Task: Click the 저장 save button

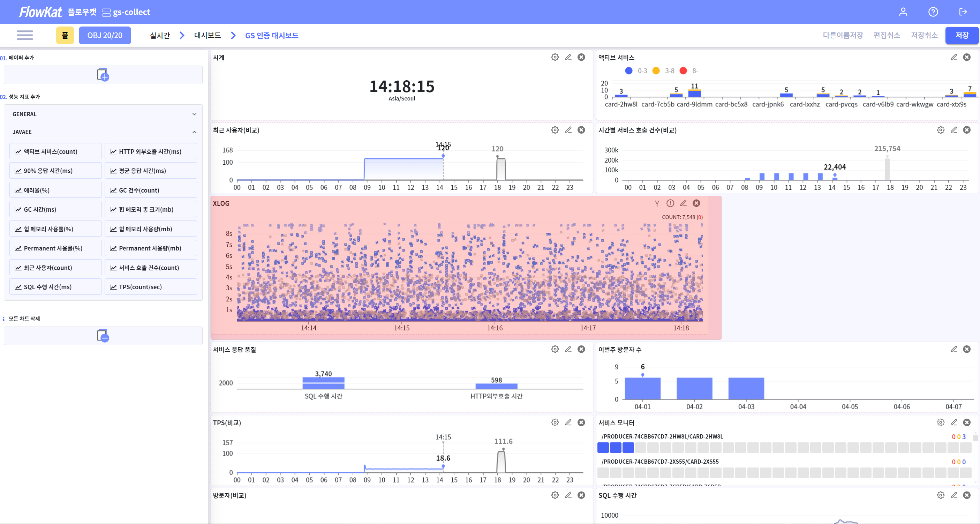Action: [962, 35]
